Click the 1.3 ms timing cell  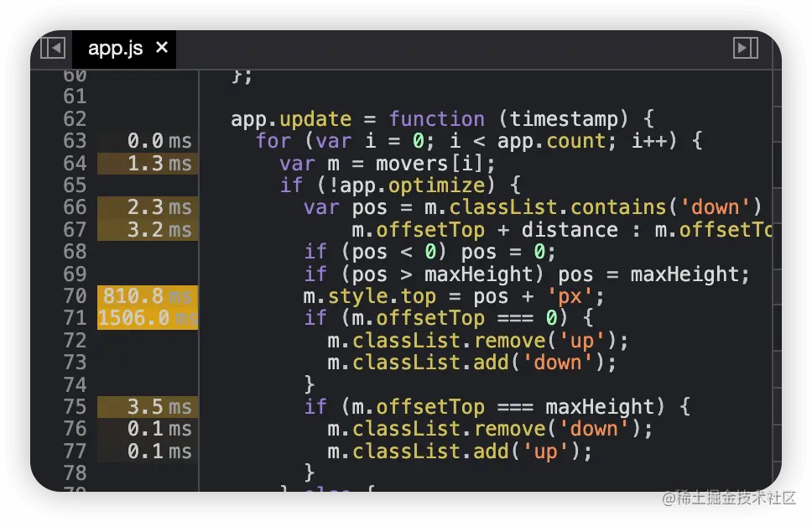click(x=148, y=164)
